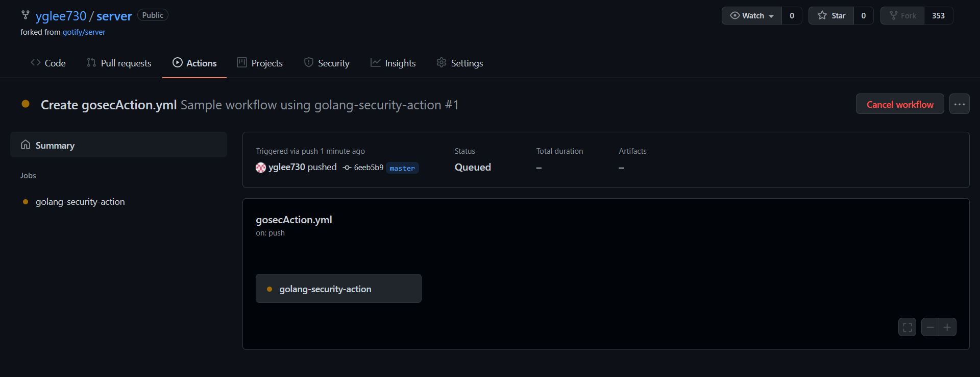Select Summary in the sidebar
Viewport: 980px width, 377px height.
[x=118, y=145]
